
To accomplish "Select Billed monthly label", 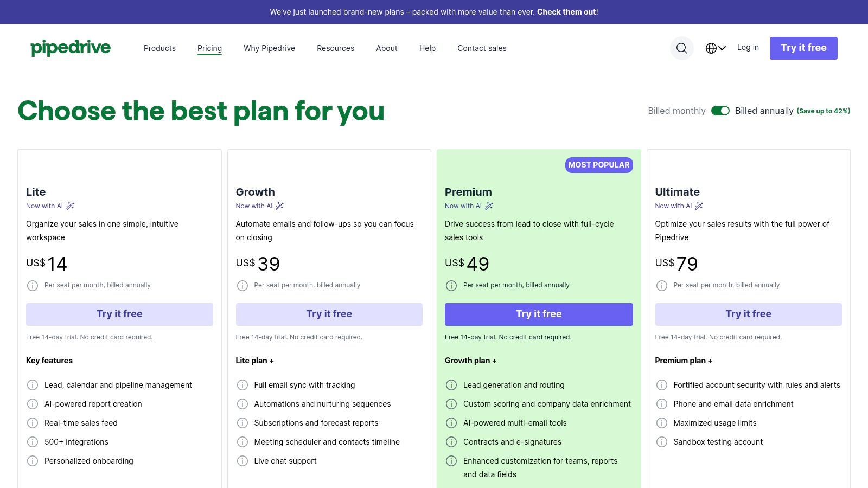I will coord(676,111).
